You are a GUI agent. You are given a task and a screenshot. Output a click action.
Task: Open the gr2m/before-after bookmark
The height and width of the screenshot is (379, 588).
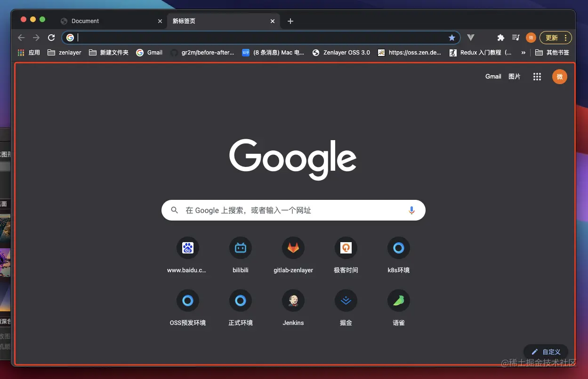coord(202,53)
